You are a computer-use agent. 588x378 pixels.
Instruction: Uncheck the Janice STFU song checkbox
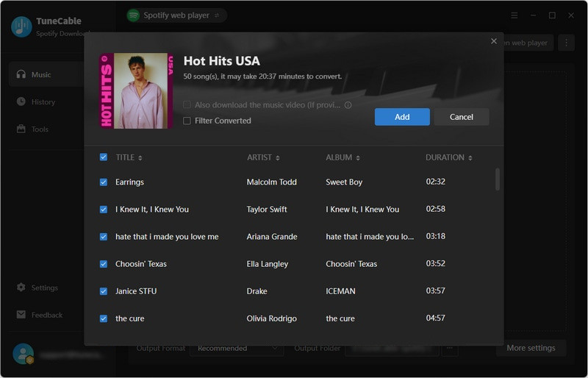(x=104, y=291)
